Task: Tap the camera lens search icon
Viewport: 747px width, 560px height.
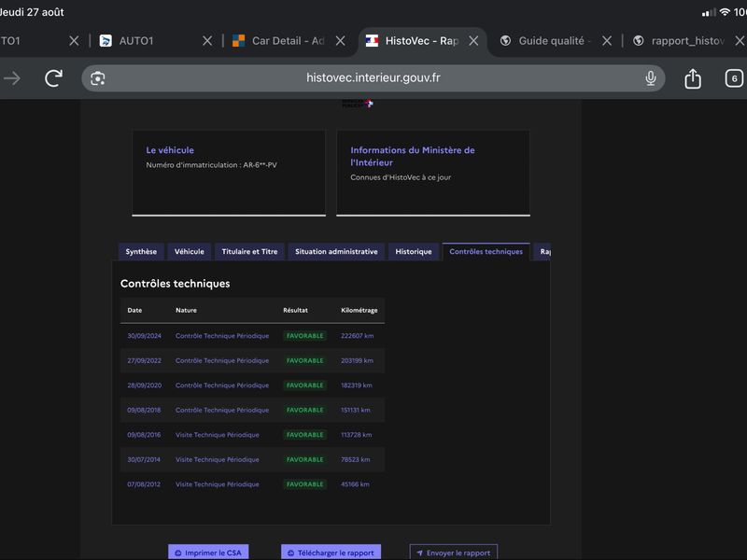Action: (98, 78)
